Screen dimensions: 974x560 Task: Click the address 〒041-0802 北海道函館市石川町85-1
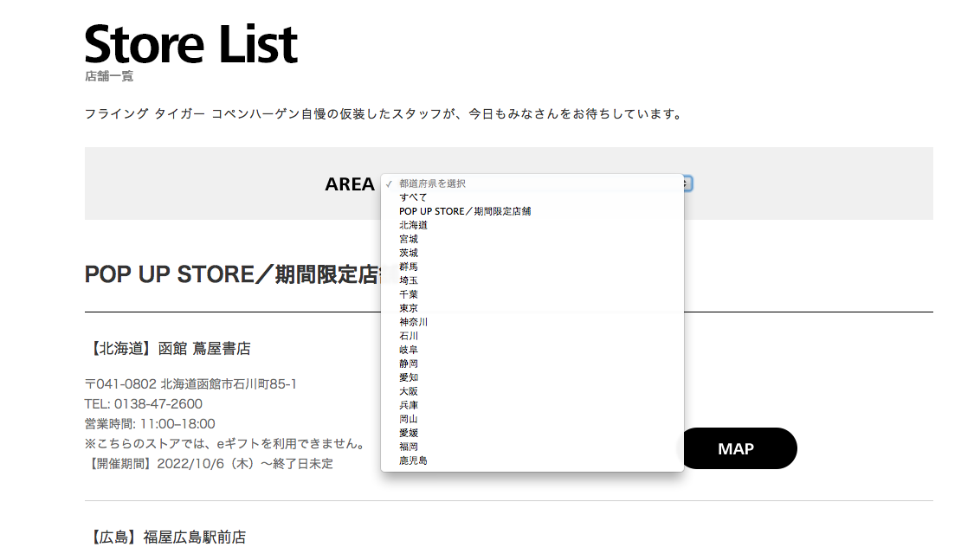tap(190, 384)
